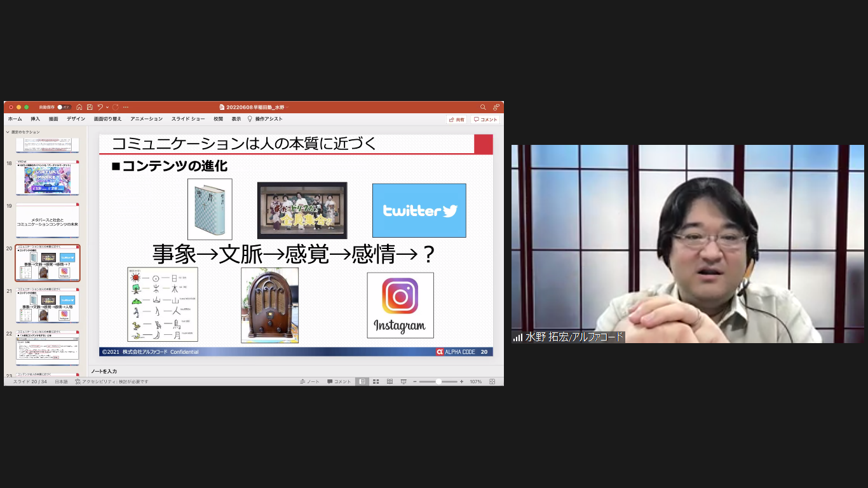Viewport: 868px width, 488px height.
Task: Click the TV show image on slide
Action: coord(302,210)
